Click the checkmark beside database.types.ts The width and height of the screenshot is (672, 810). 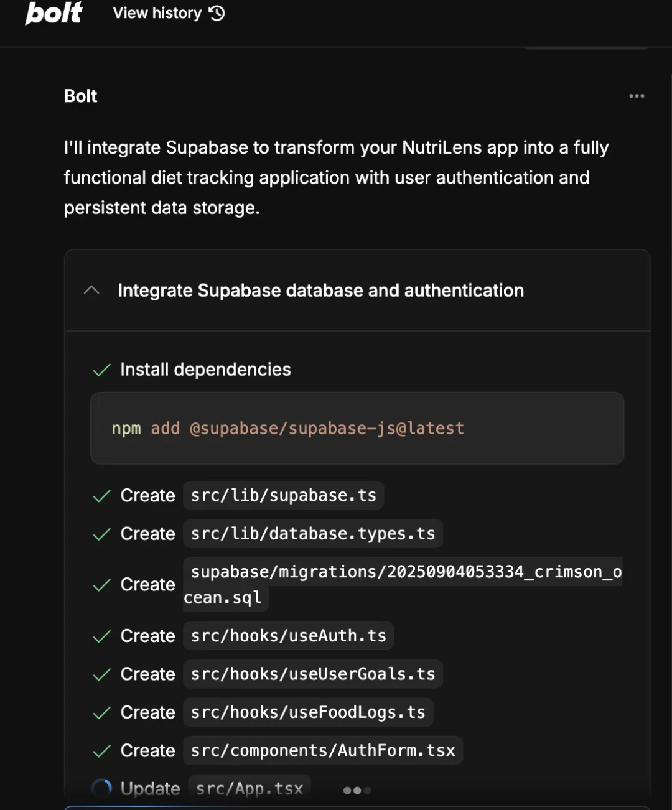point(101,534)
